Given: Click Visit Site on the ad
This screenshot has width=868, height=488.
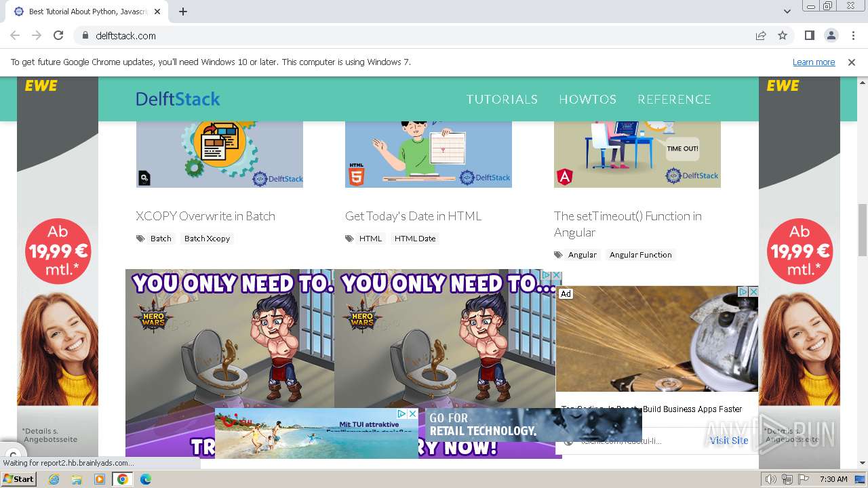Looking at the screenshot, I should pyautogui.click(x=729, y=441).
